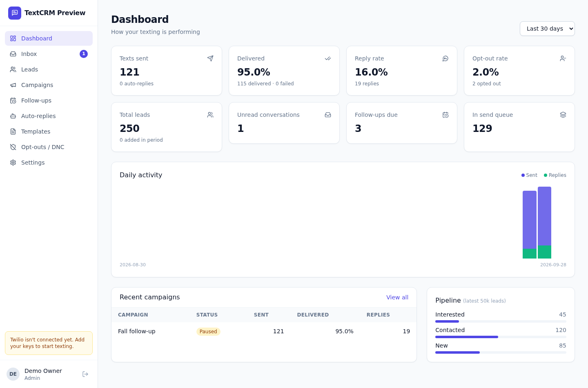Click the chat bubble icon on Reply rate
Viewport: 588px width, 388px height.
tap(445, 58)
